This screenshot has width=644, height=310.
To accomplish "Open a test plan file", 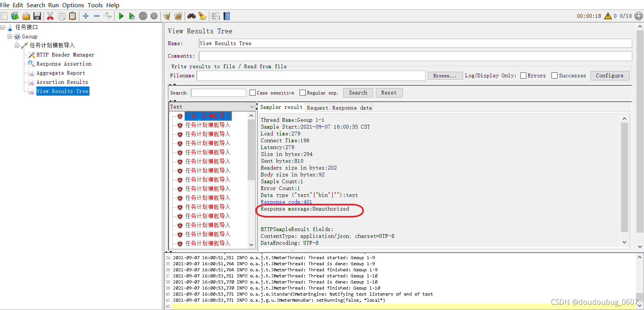I will 26,16.
